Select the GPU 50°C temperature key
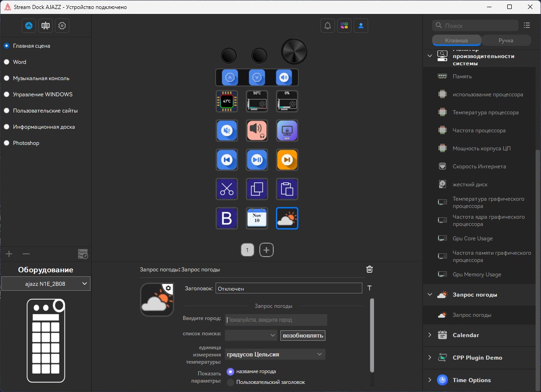Screen dimensions: 541x392 [257, 101]
